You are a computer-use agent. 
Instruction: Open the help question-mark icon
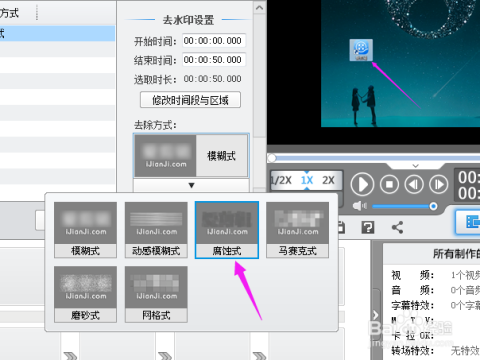pyautogui.click(x=368, y=228)
